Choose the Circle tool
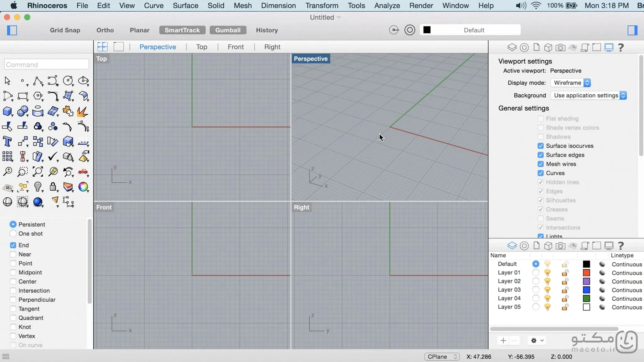The height and width of the screenshot is (362, 644). [68, 81]
